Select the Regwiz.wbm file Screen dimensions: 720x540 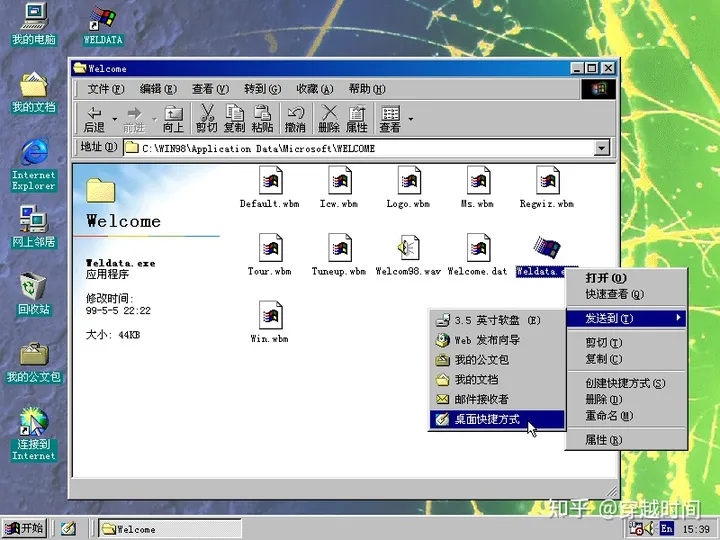[547, 187]
